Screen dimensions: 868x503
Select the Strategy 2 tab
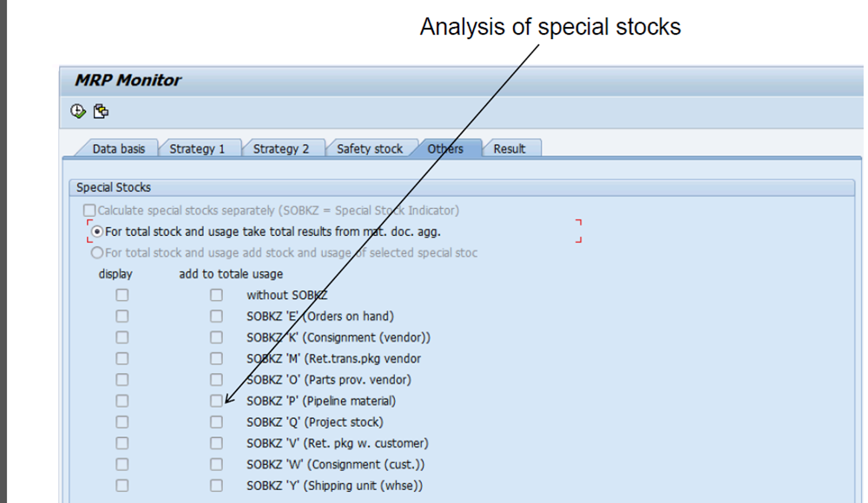281,148
